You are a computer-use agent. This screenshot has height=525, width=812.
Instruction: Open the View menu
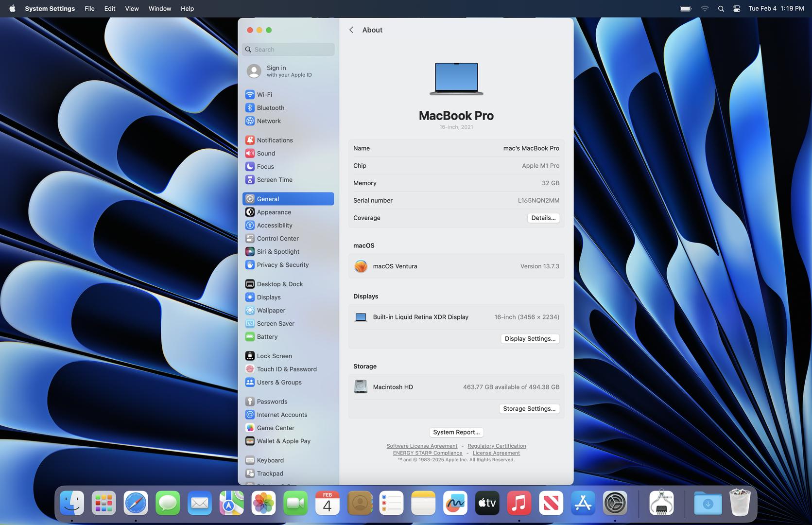132,8
